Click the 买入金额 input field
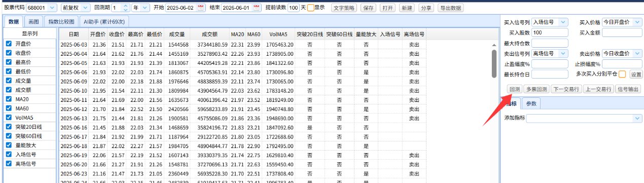Screen dimensions: 644x183 622,32
